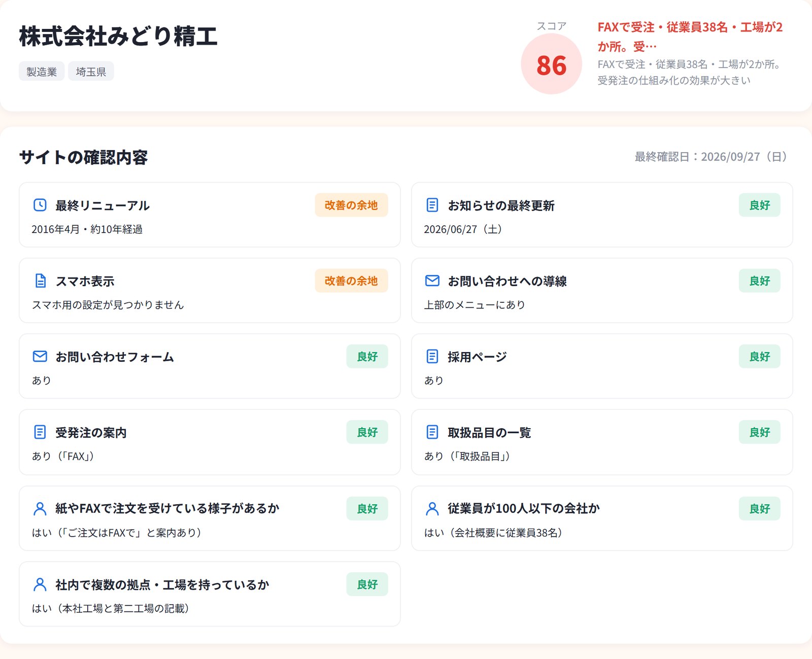This screenshot has height=659, width=812.
Task: Click the truncated red headline FAXで受注・従業員38名
Action: tap(690, 37)
